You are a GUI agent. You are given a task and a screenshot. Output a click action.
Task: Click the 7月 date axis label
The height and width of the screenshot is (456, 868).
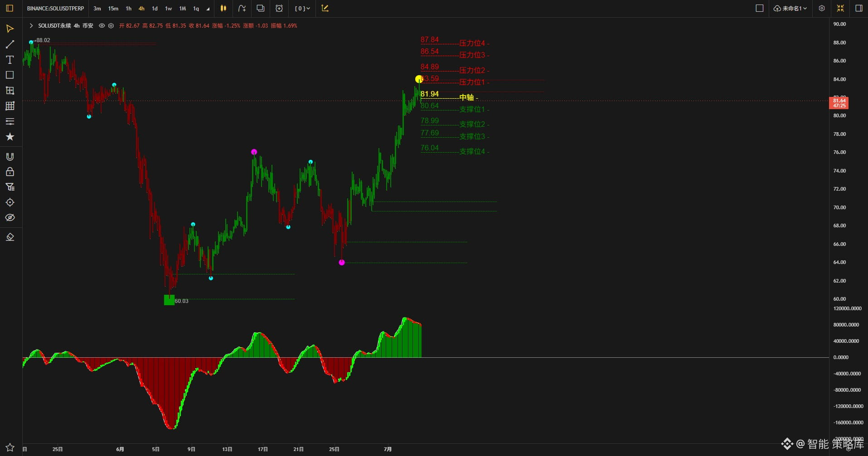pos(388,449)
